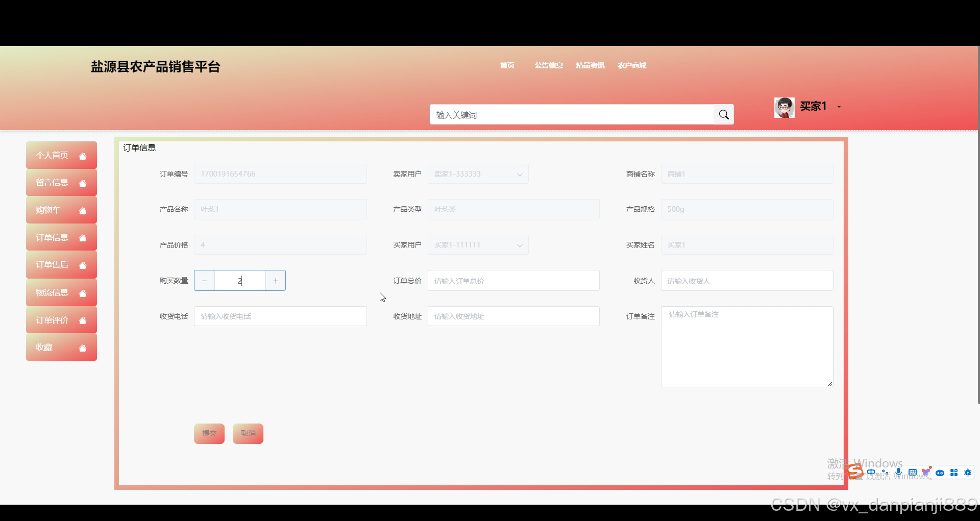Click the page vertical scrollbar

click(x=978, y=225)
